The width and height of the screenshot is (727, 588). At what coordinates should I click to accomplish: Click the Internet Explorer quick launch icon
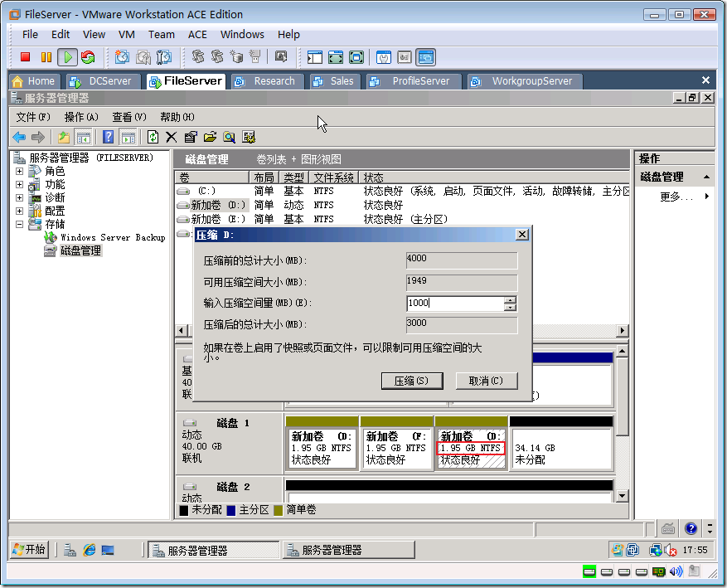coord(89,550)
